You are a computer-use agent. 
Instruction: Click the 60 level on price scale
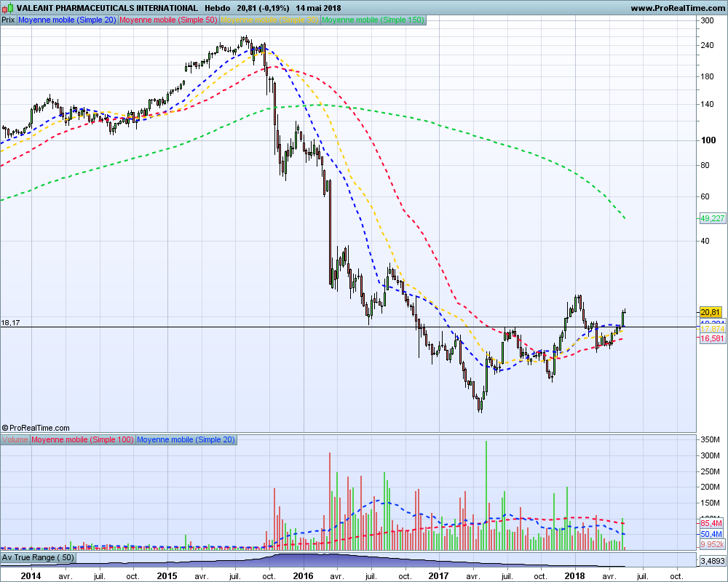705,196
